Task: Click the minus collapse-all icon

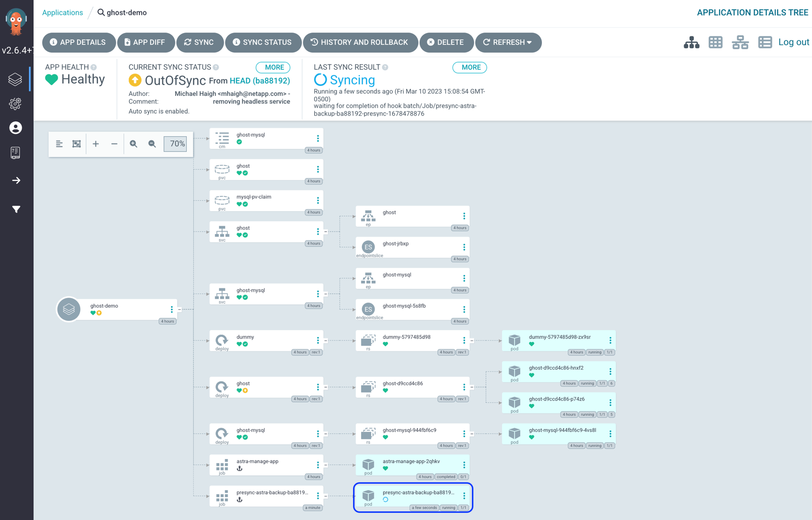Action: click(x=114, y=144)
